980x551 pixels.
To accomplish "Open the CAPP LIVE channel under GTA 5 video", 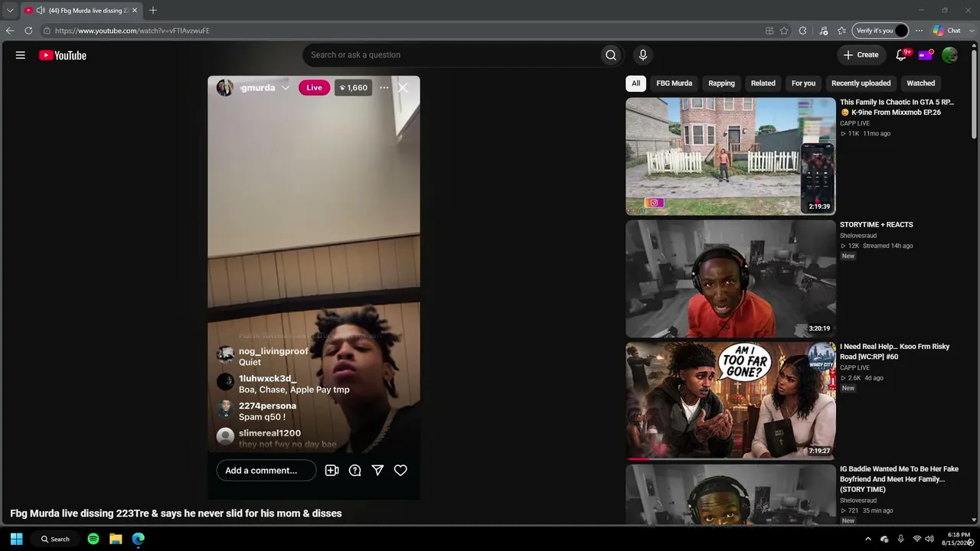I will 854,123.
